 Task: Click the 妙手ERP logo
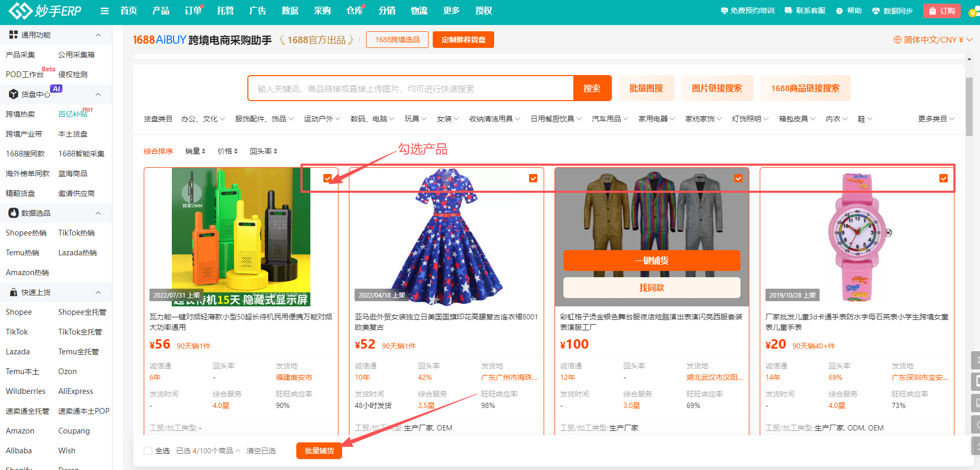coord(44,10)
